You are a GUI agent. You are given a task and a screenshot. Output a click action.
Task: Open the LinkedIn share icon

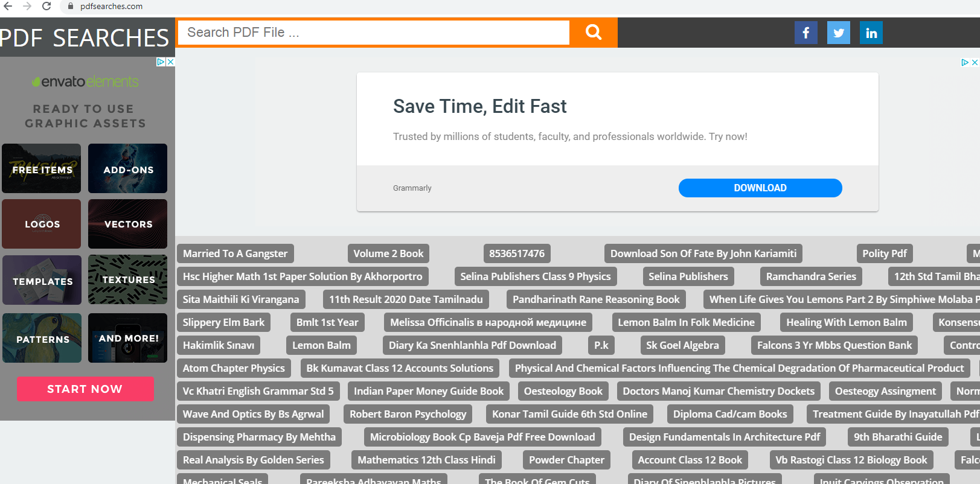click(871, 33)
